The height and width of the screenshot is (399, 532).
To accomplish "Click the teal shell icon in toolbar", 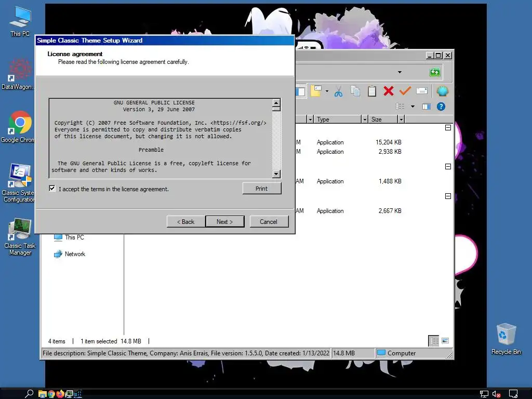I will 442,91.
